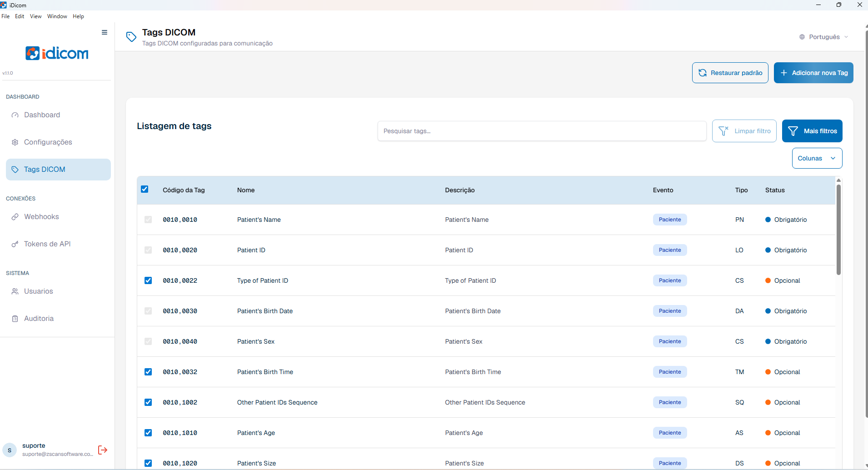Viewport: 868px width, 470px height.
Task: Click the Status column header
Action: click(775, 190)
